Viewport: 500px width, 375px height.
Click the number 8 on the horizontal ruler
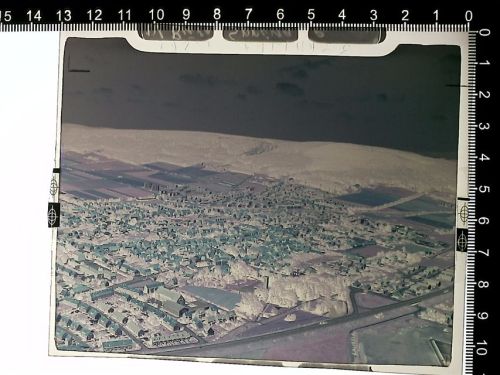[x=217, y=14]
